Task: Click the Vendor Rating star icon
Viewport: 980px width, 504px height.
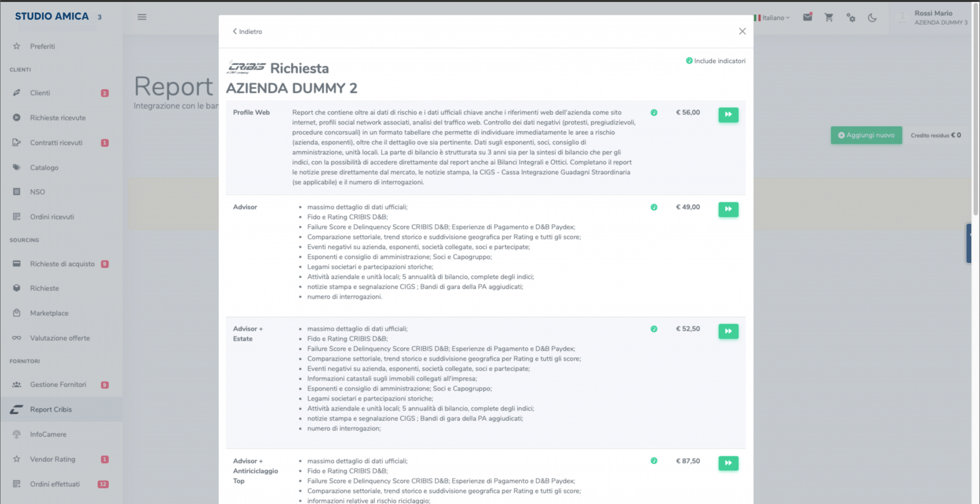Action: click(x=16, y=459)
